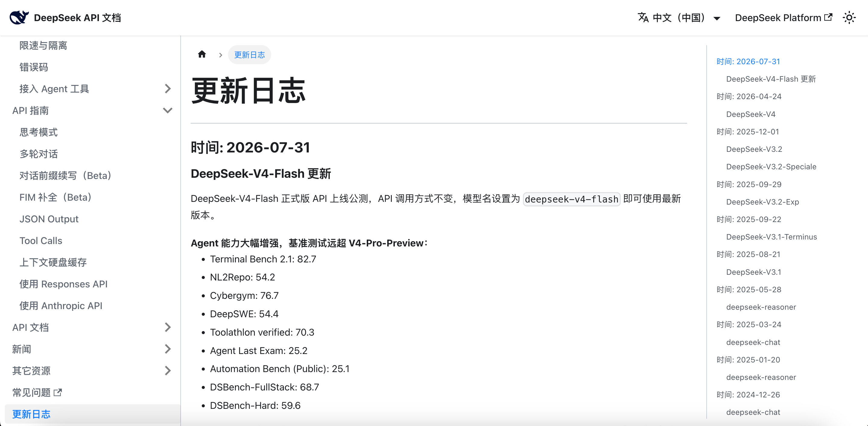Jump to 时间: 2025-09-22 in contents
The image size is (868, 426).
(x=749, y=219)
